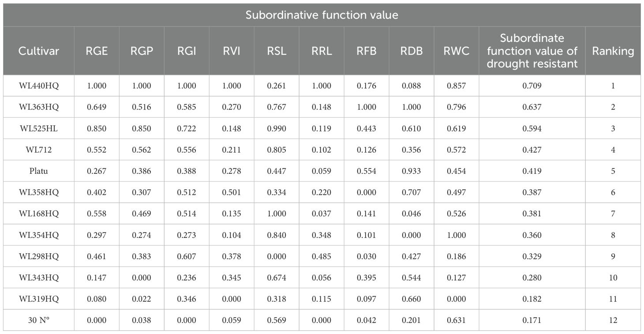Click the 0.933 RDB value for Platu
This screenshot has width=644, height=334.
tap(412, 171)
